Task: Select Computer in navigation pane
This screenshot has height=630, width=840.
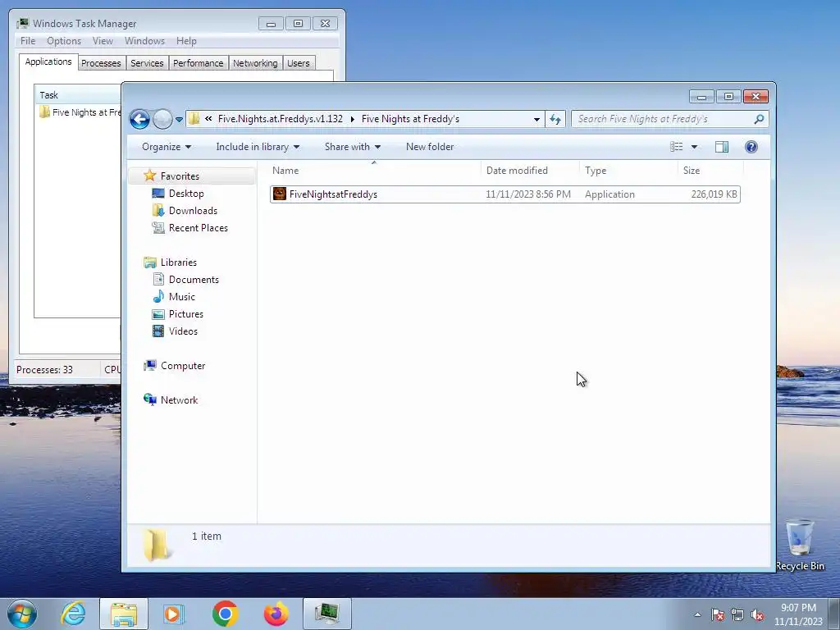Action: [183, 366]
